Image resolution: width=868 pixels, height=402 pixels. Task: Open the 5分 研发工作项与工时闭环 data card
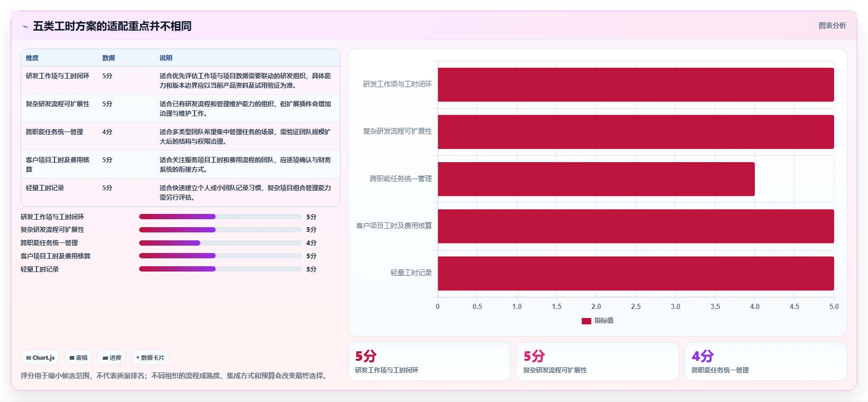(429, 361)
